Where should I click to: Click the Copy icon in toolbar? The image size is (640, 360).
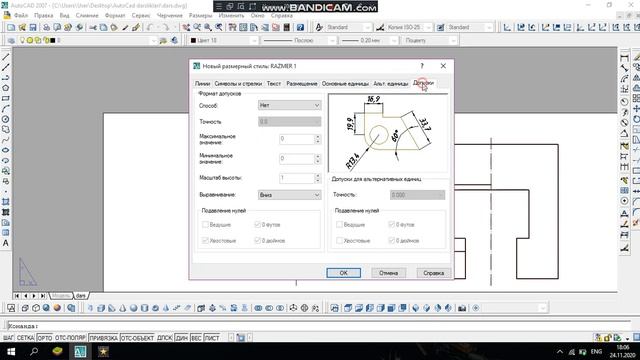(104, 27)
